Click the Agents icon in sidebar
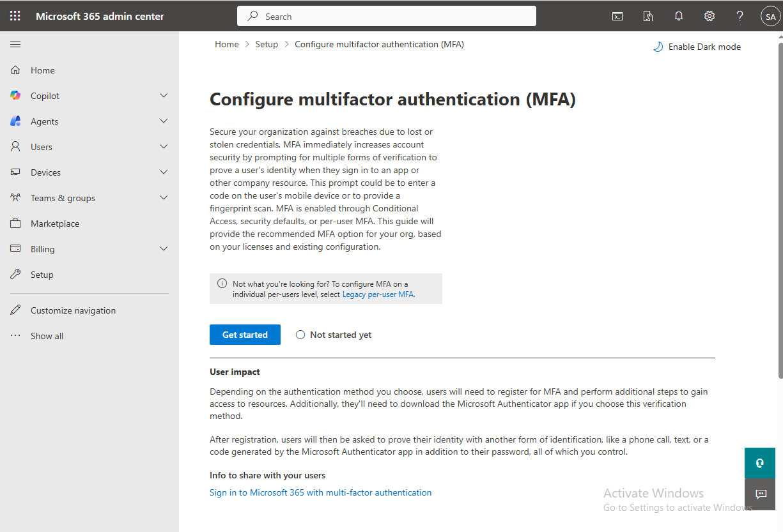Image resolution: width=783 pixels, height=532 pixels. click(15, 121)
